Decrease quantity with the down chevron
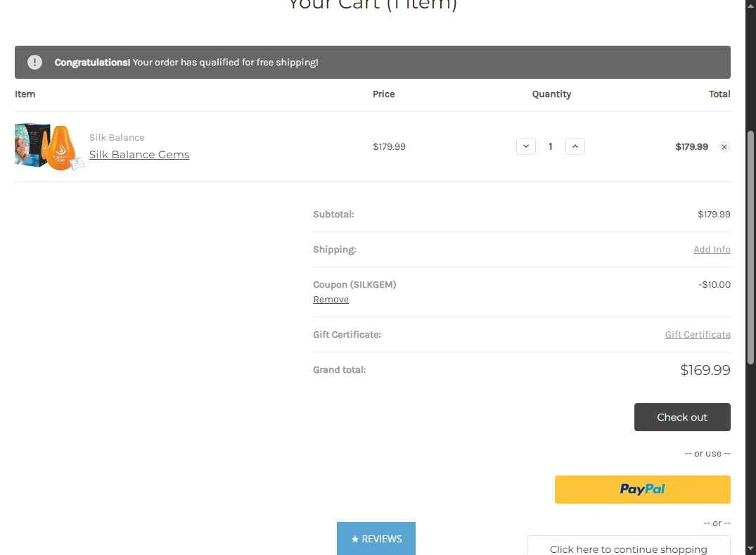The width and height of the screenshot is (756, 555). pos(525,146)
